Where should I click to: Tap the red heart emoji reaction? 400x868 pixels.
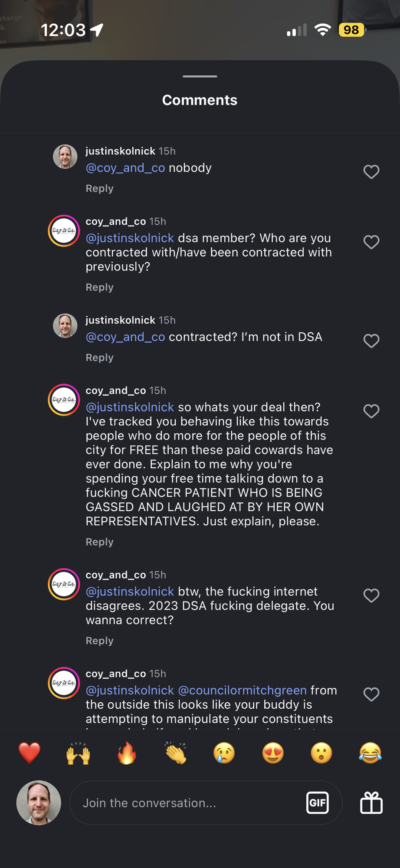pyautogui.click(x=30, y=753)
